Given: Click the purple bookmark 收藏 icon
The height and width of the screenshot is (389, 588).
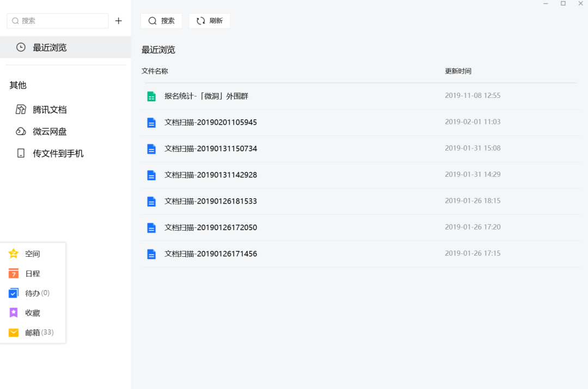Looking at the screenshot, I should tap(14, 312).
